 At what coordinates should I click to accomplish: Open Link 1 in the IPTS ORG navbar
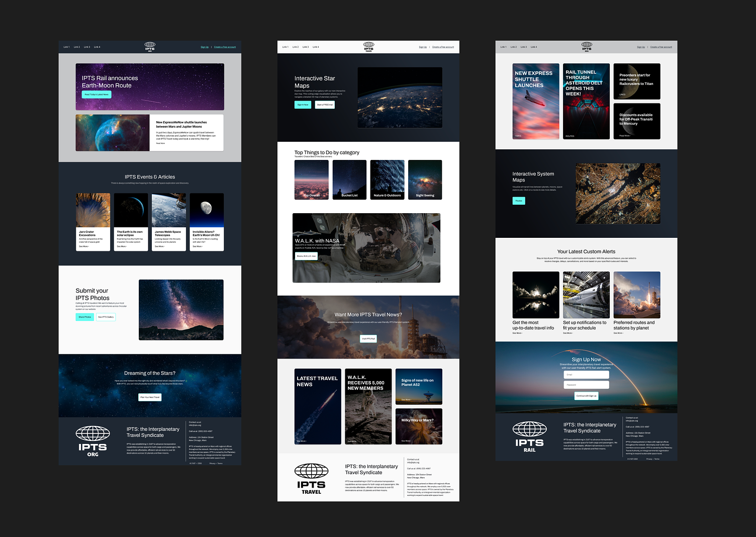[66, 47]
